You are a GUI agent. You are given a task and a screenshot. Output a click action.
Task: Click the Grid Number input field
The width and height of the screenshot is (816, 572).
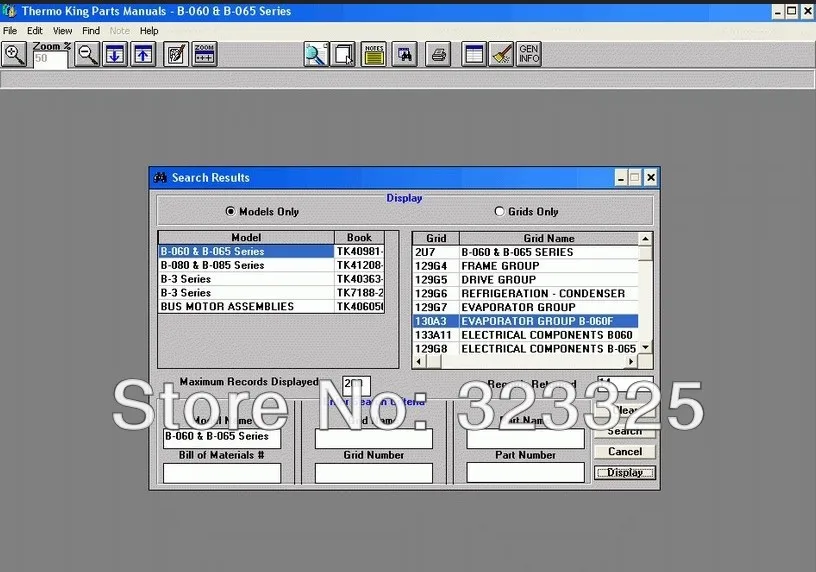374,473
